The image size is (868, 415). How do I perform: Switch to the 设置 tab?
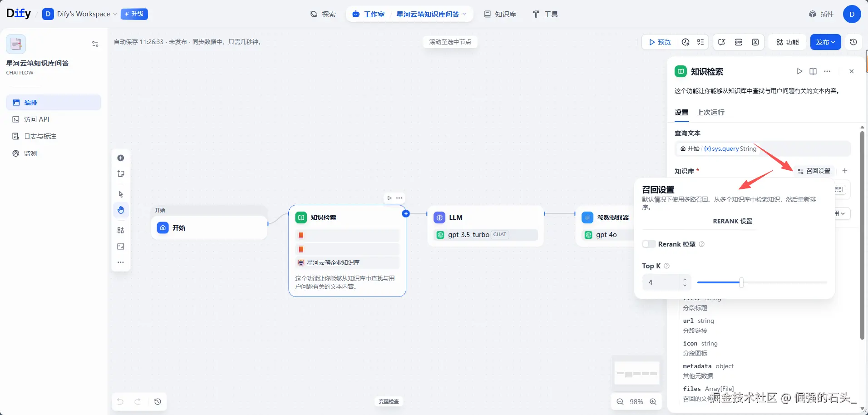[681, 113]
